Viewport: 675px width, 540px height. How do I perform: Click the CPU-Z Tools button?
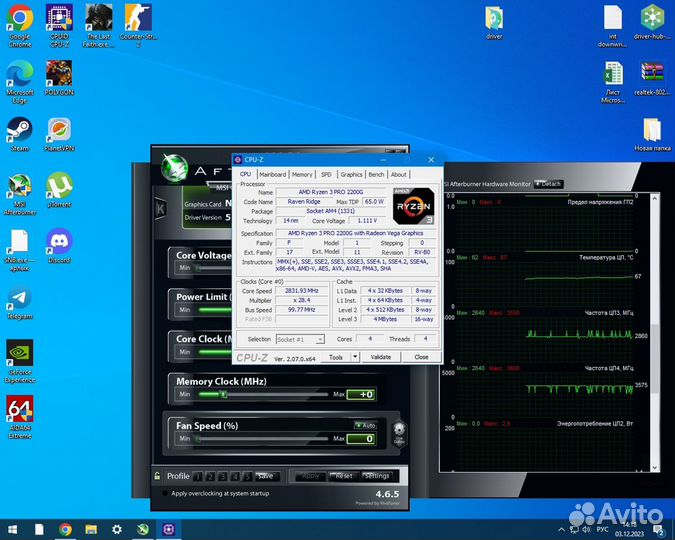tap(336, 357)
